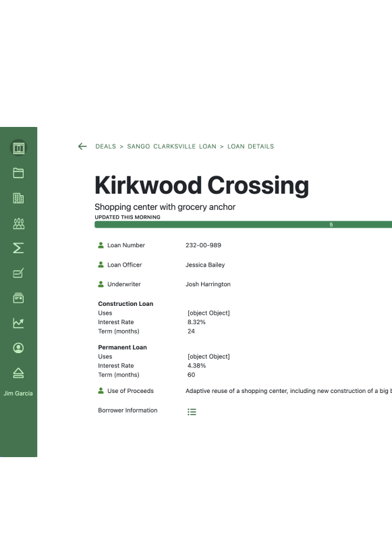The image size is (392, 553).
Task: Open the trending chart icon in the sidebar
Action: click(x=18, y=323)
